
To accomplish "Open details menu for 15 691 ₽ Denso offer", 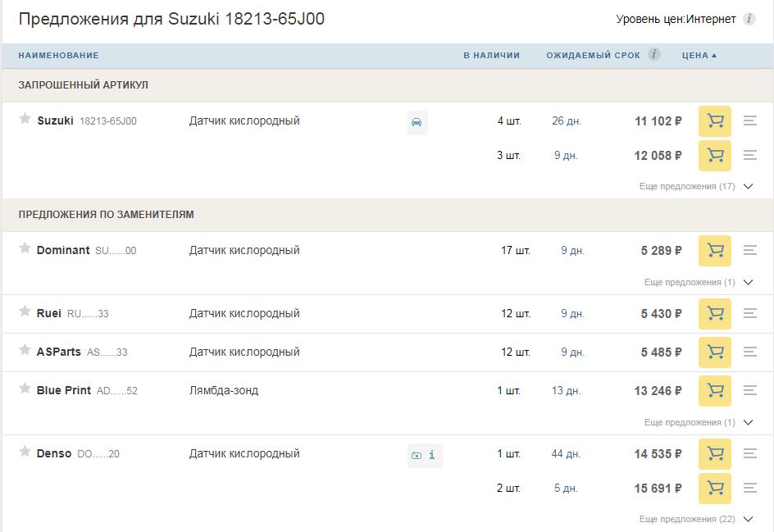I will tap(749, 488).
